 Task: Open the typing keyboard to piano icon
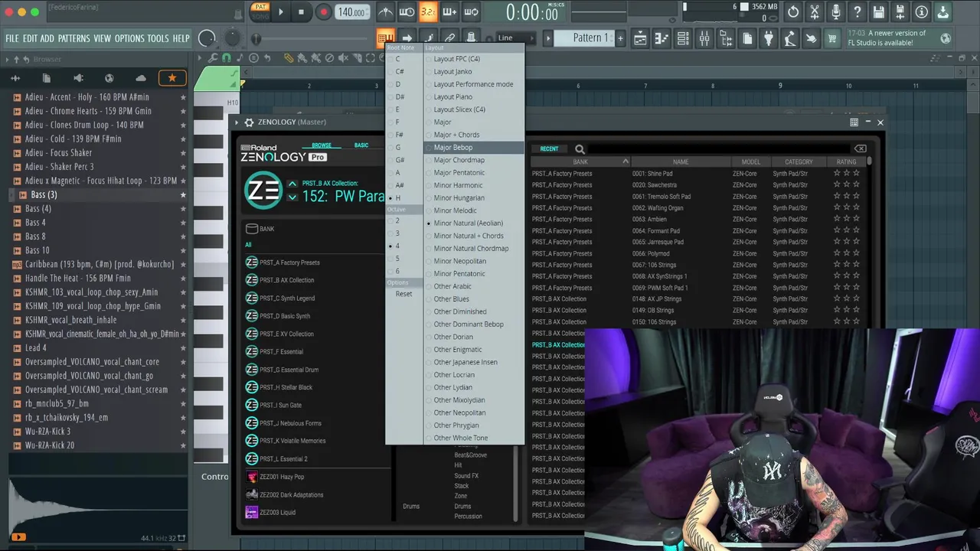click(x=385, y=37)
